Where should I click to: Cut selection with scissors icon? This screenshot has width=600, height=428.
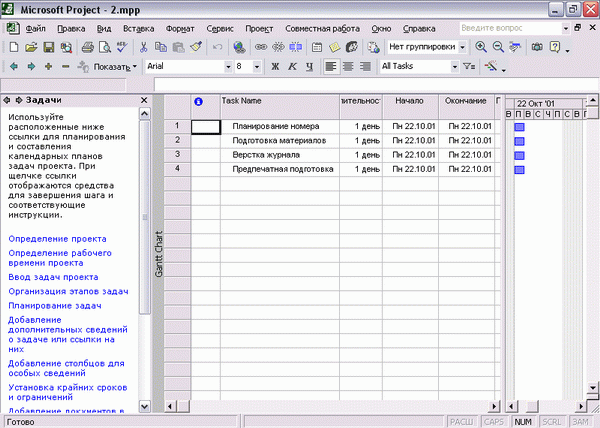point(143,47)
